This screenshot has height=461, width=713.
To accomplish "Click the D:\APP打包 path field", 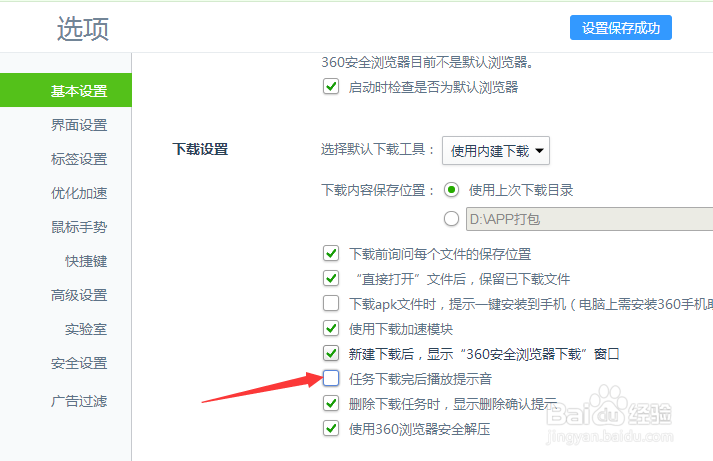I will [x=589, y=219].
